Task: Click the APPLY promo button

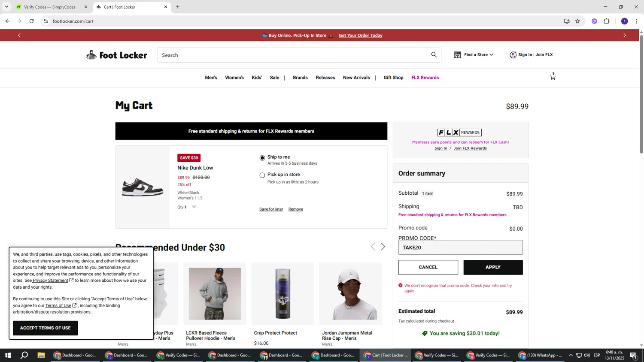Action: pyautogui.click(x=493, y=267)
